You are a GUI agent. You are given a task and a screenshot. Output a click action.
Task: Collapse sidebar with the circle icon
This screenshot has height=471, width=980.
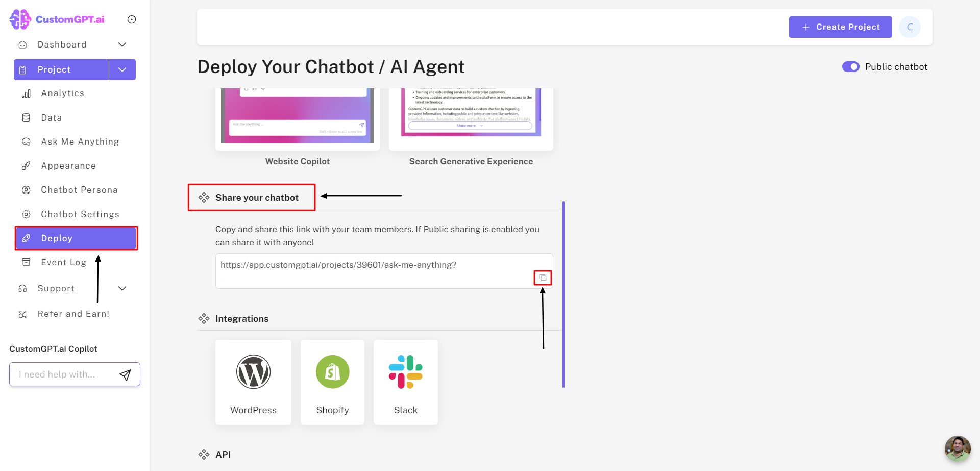(x=132, y=19)
